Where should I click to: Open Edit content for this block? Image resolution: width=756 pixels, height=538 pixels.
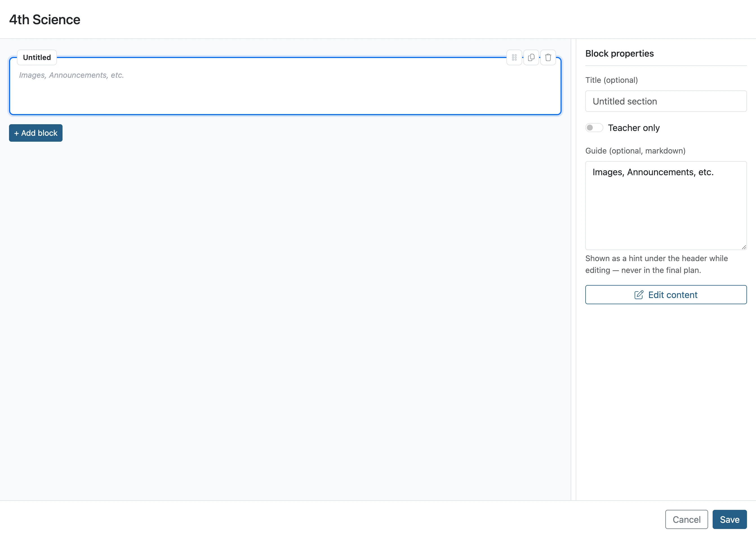click(x=666, y=295)
